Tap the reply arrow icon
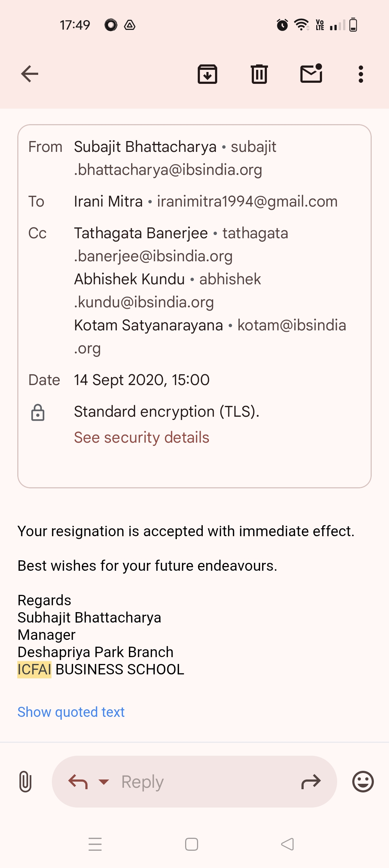The image size is (389, 868). click(x=78, y=782)
